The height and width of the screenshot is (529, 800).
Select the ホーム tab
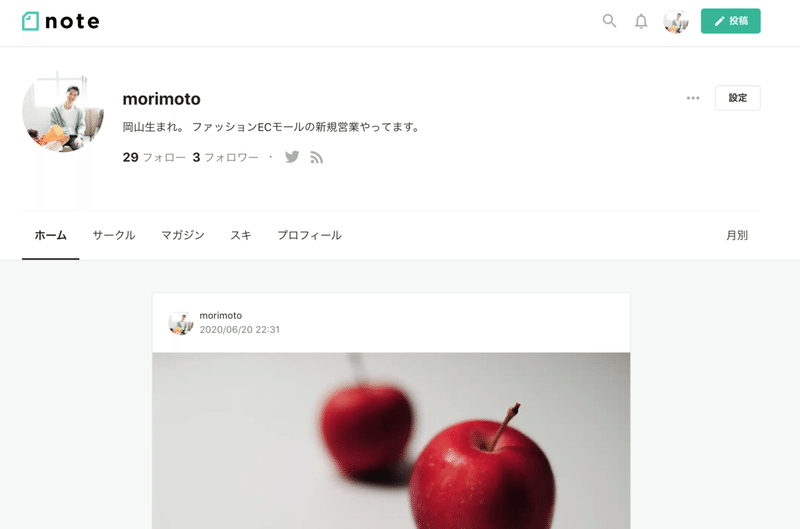click(51, 236)
